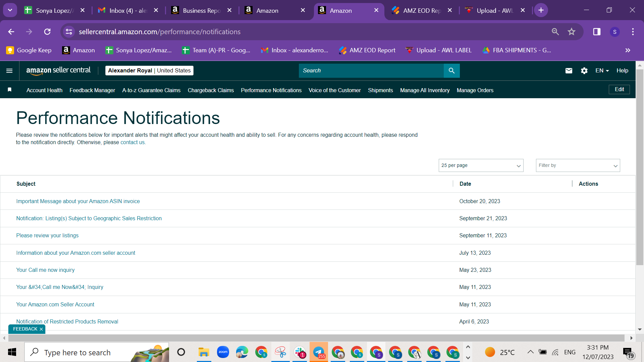Click the magnifier search button

(x=451, y=71)
